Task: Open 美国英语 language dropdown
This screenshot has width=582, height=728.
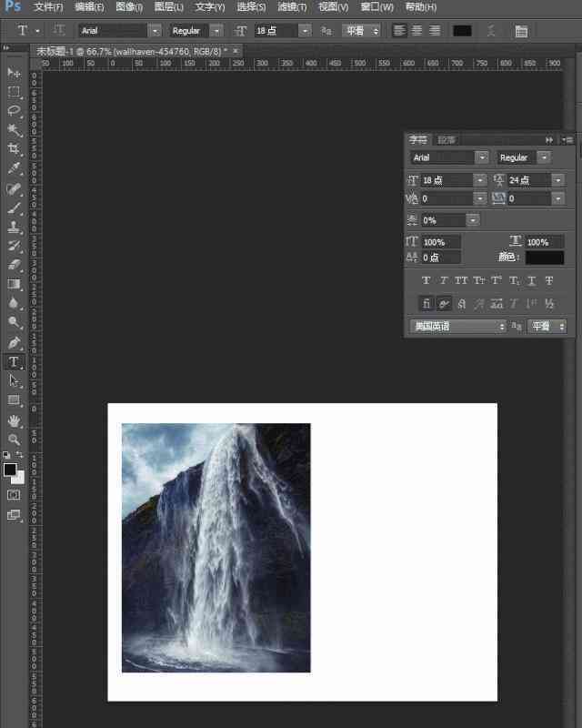Action: (457, 326)
